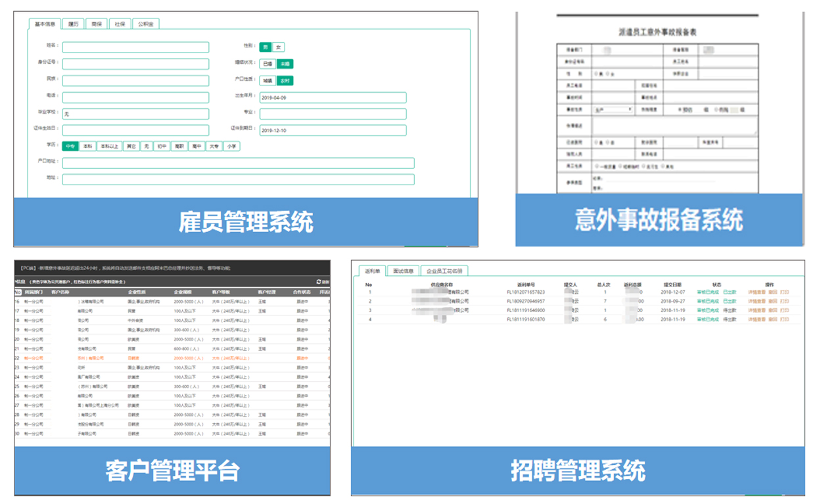Click the 姓名 input field
This screenshot has width=815, height=504.
[135, 47]
